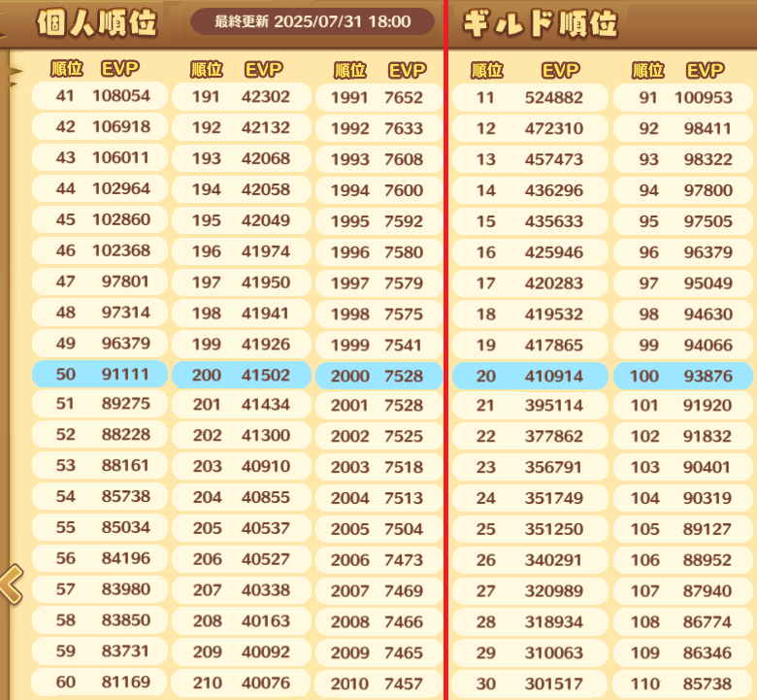Click rank 210 row with 40076
Viewport: 757px width, 700px height.
point(242,683)
